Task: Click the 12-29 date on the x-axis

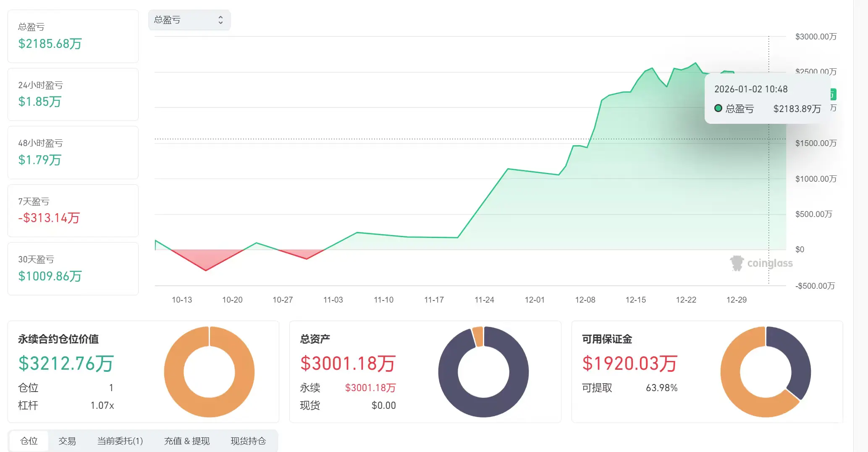Action: point(737,300)
